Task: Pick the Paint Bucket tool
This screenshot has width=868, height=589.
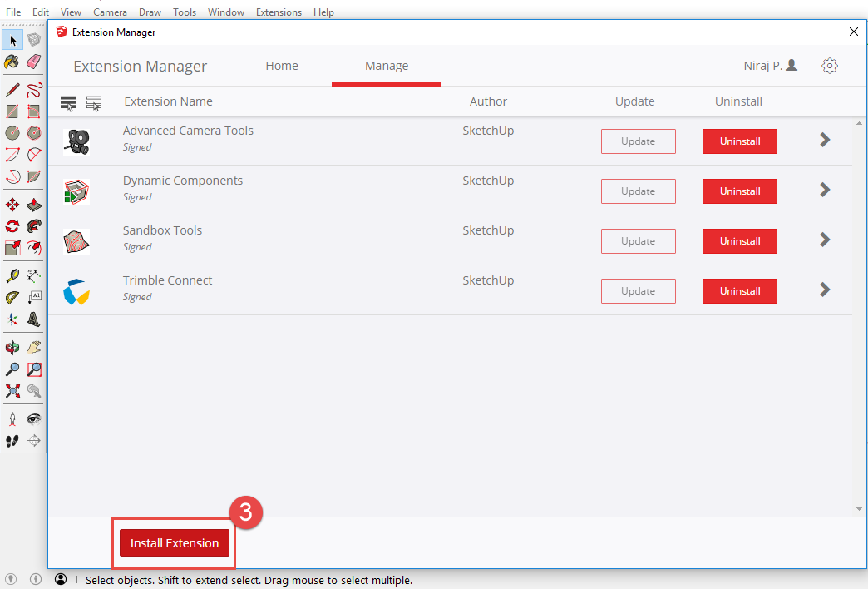Action: pyautogui.click(x=12, y=62)
